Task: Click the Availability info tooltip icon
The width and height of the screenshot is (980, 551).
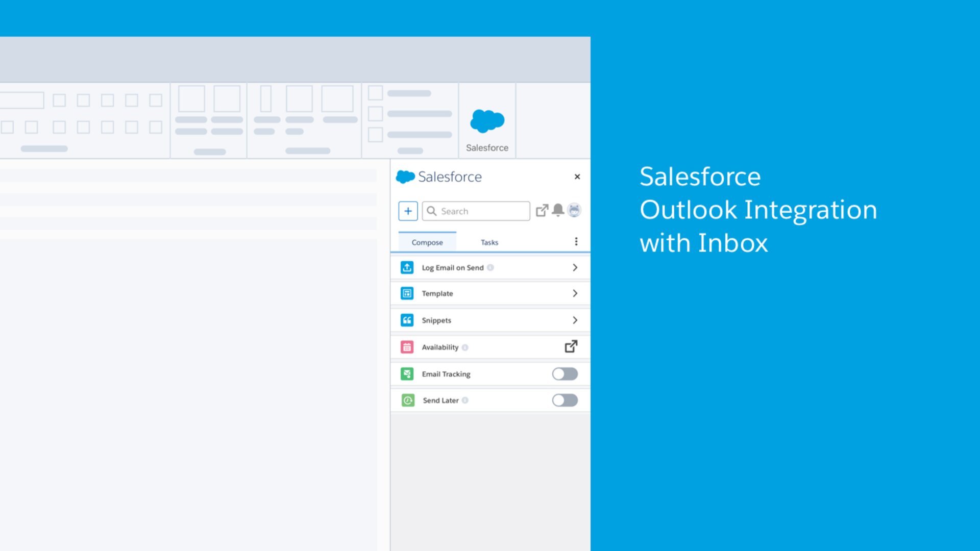Action: pyautogui.click(x=466, y=347)
